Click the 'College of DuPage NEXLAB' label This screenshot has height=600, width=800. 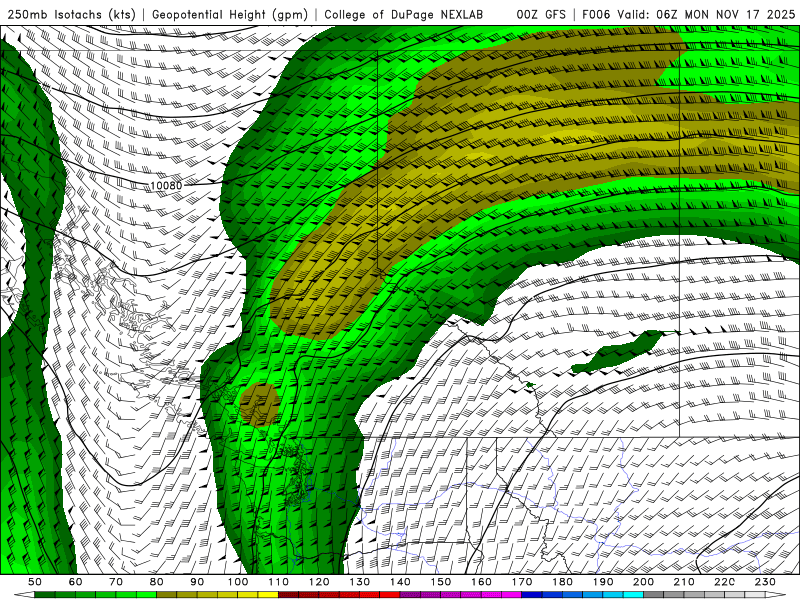click(x=404, y=15)
